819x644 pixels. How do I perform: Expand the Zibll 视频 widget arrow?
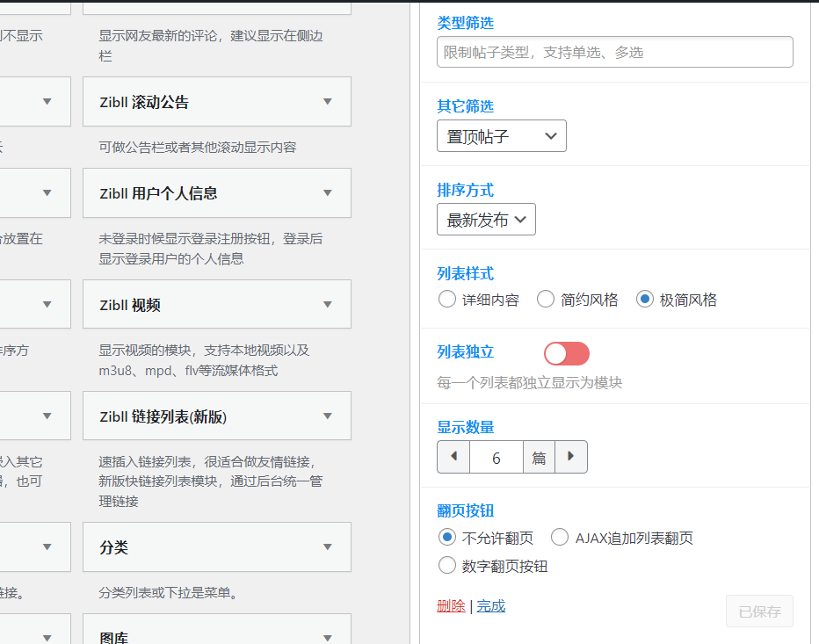coord(328,305)
